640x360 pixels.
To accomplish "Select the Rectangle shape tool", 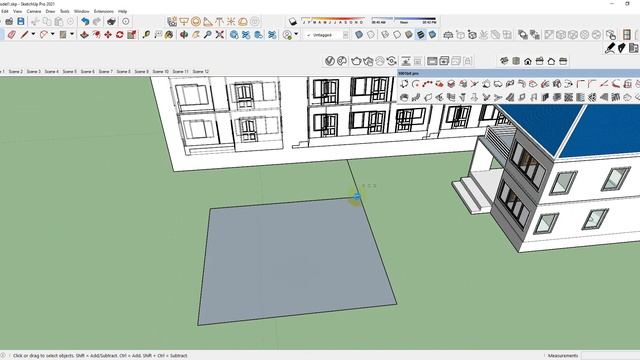I will point(63,35).
